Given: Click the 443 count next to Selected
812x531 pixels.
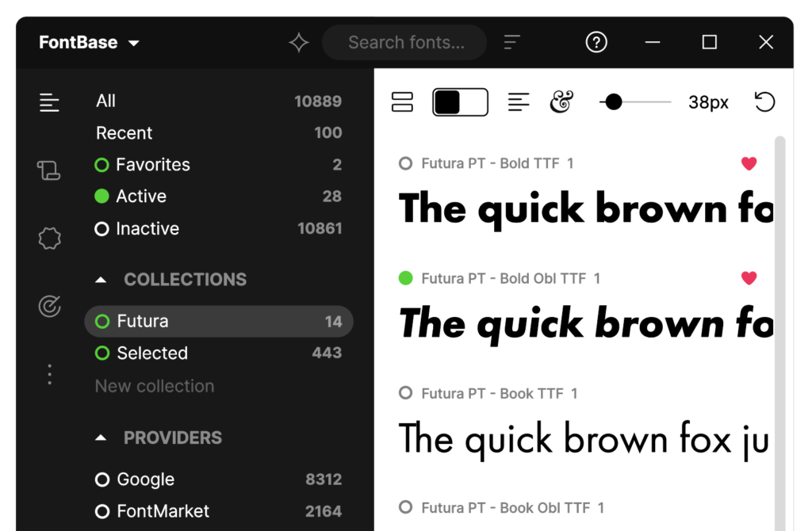Looking at the screenshot, I should pyautogui.click(x=327, y=353).
